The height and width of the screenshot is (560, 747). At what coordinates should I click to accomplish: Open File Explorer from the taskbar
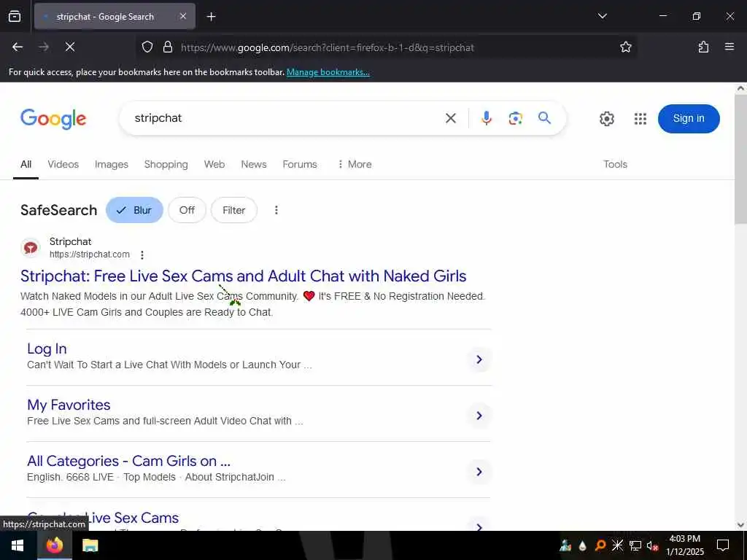90,545
